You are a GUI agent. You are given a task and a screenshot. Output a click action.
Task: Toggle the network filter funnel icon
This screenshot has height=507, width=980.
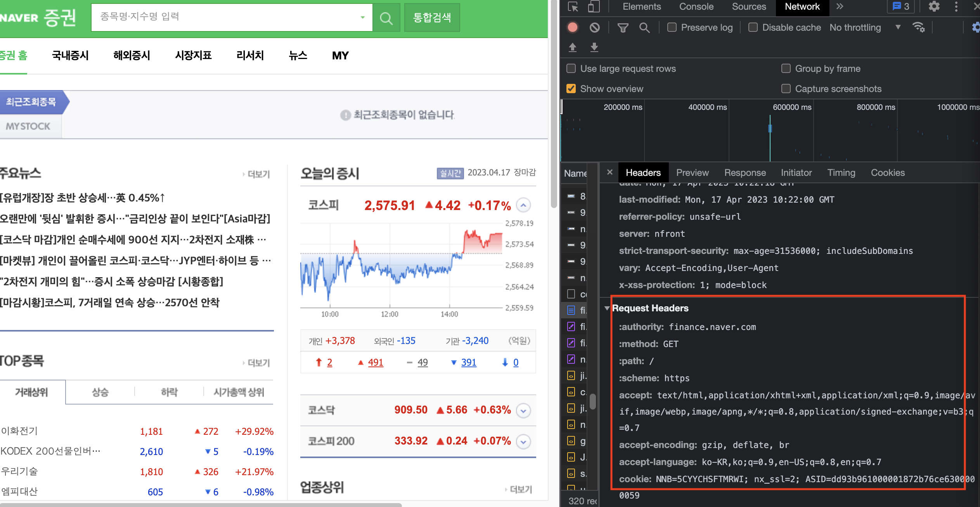[x=623, y=28]
